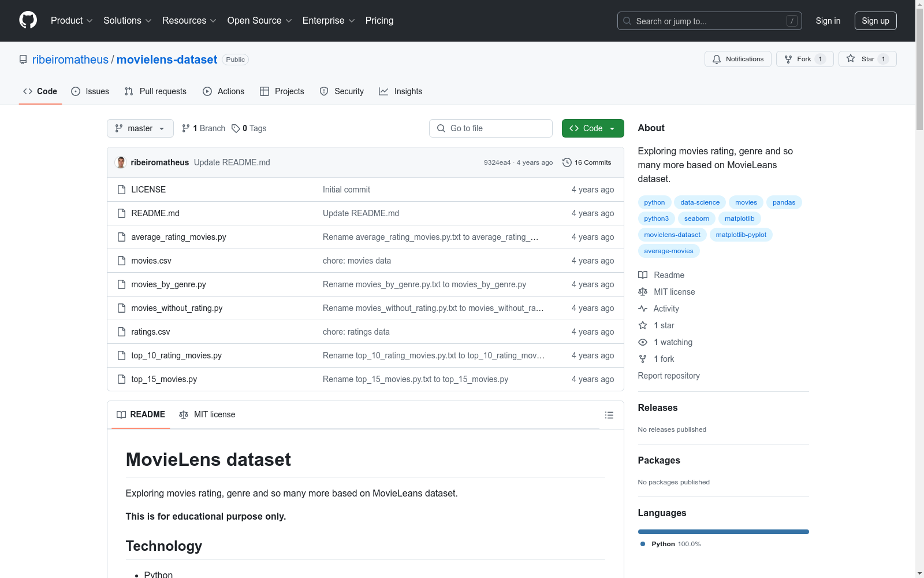Viewport: 924px width, 578px height.
Task: Click the file icon next to ratings.csv
Action: pos(121,332)
